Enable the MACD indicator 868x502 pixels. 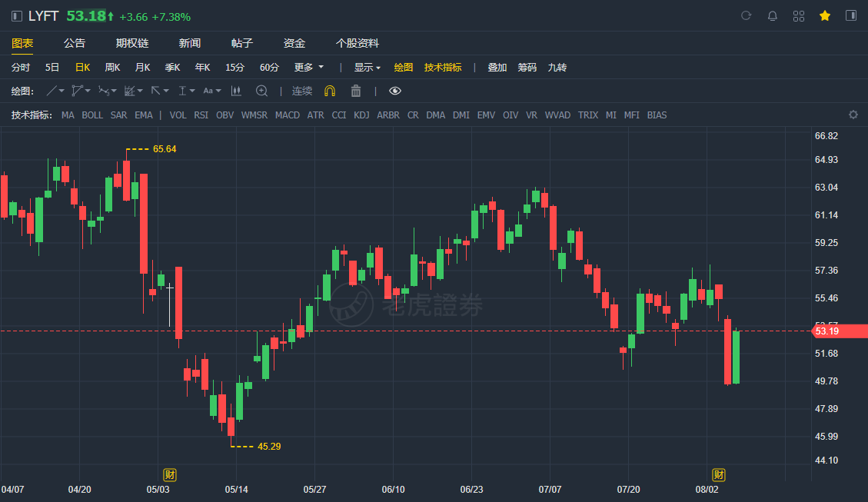(288, 115)
